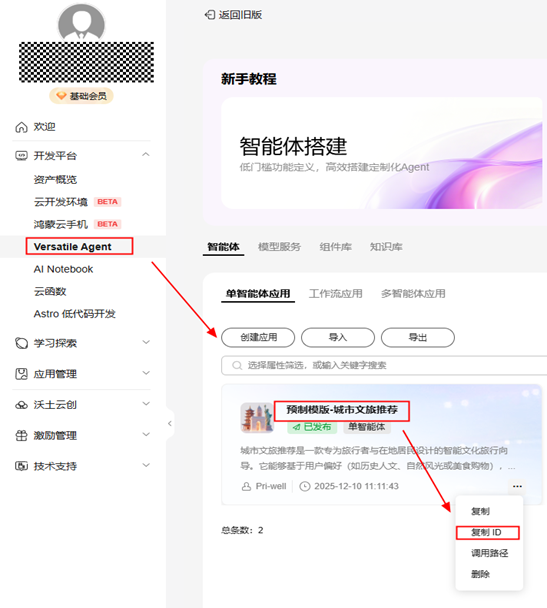Expand the 沃土云创 section chevron
The height and width of the screenshot is (608, 547).
coord(146,404)
